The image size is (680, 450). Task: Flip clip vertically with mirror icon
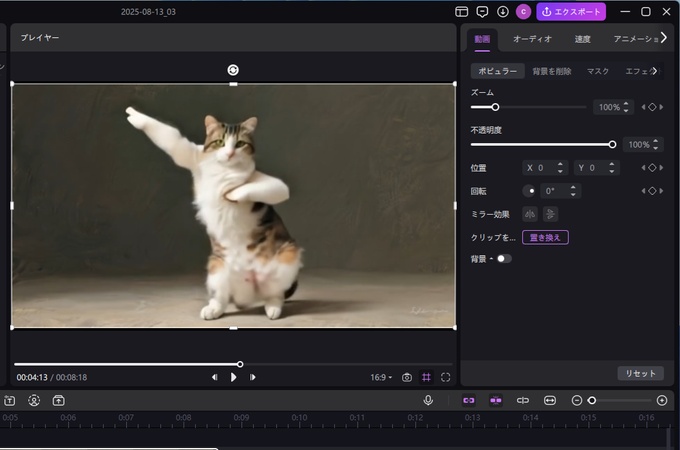[x=550, y=214]
